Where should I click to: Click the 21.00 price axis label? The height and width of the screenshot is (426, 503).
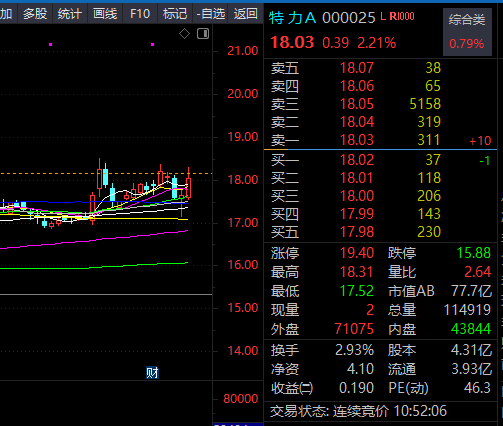click(x=243, y=51)
